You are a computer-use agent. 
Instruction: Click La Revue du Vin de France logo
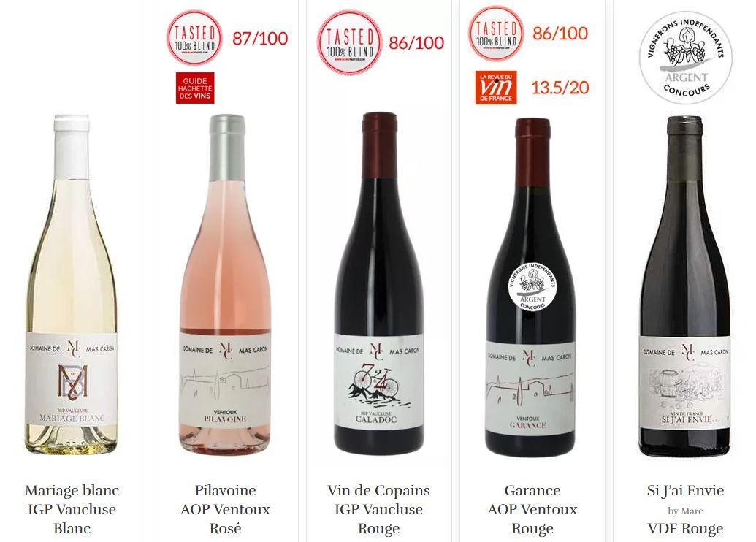pyautogui.click(x=496, y=88)
